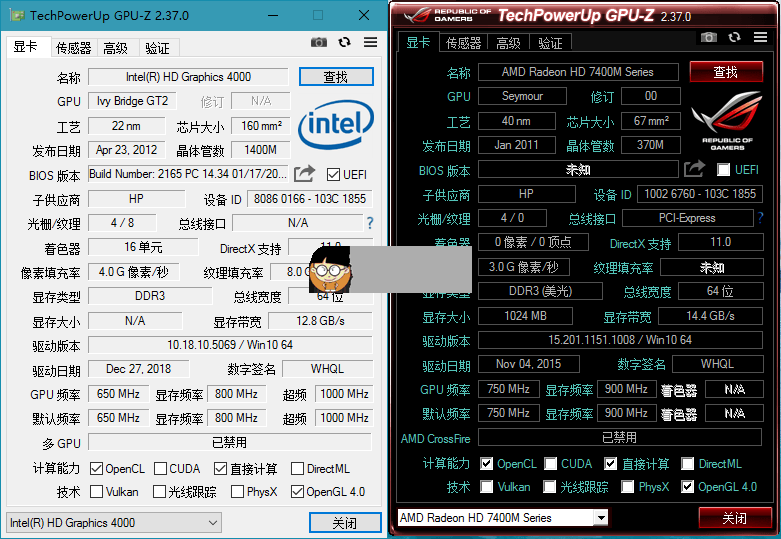The height and width of the screenshot is (539, 781).
Task: Open hamburger menu in Intel GPU-Z window
Action: pos(370,42)
